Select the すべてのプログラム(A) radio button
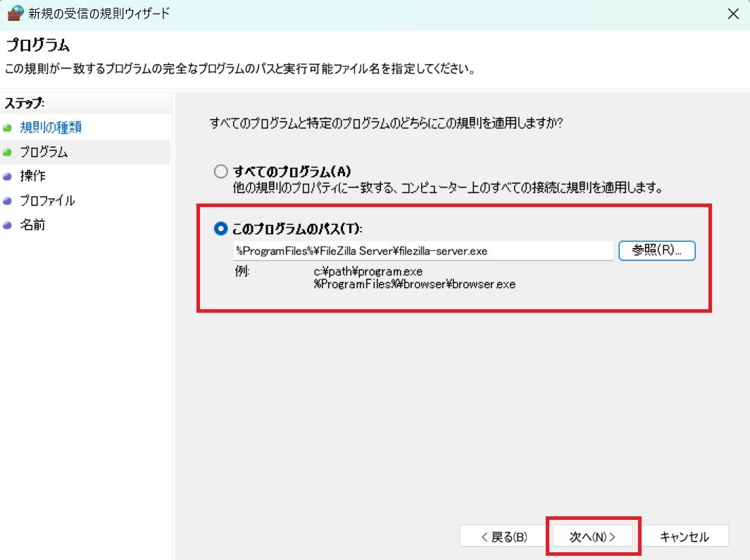This screenshot has height=560, width=750. (x=220, y=171)
